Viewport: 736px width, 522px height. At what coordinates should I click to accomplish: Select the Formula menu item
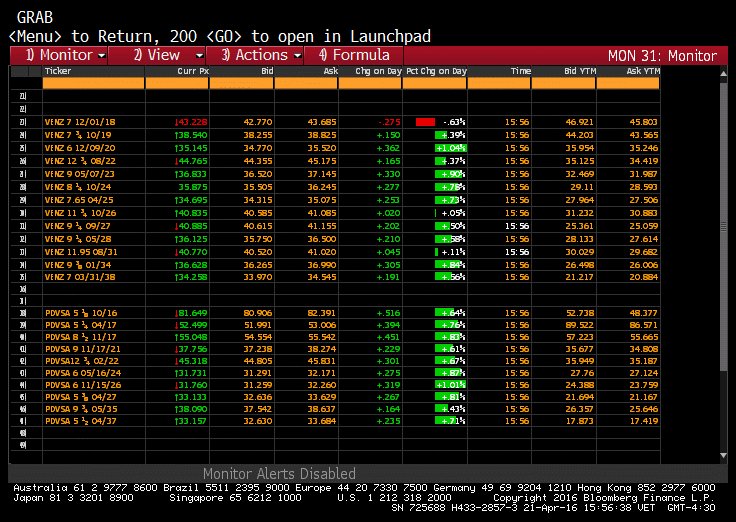click(354, 55)
